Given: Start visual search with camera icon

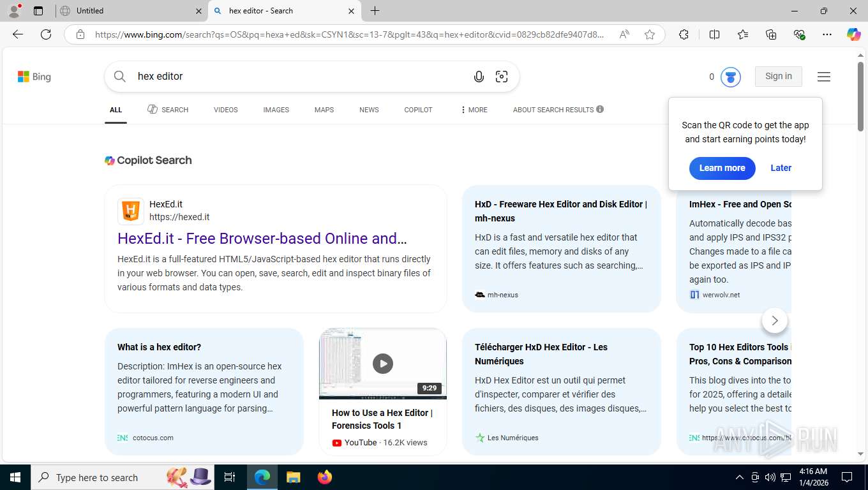Looking at the screenshot, I should (502, 77).
